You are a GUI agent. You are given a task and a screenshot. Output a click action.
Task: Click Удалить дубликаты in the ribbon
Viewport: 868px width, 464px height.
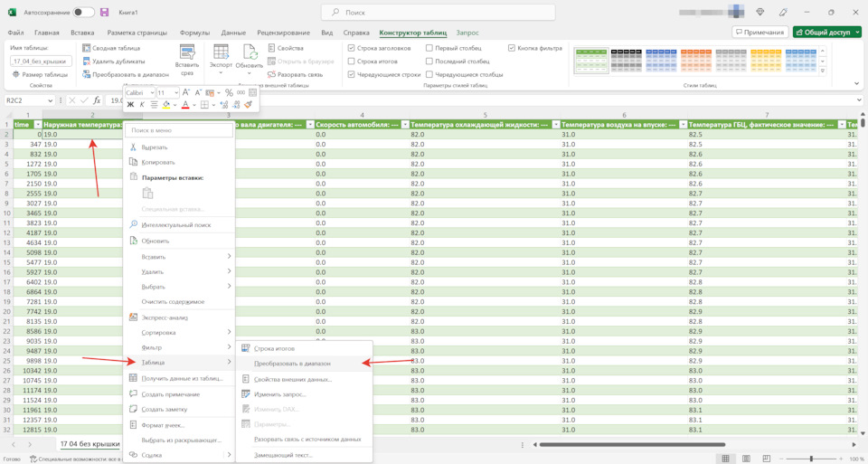click(118, 62)
